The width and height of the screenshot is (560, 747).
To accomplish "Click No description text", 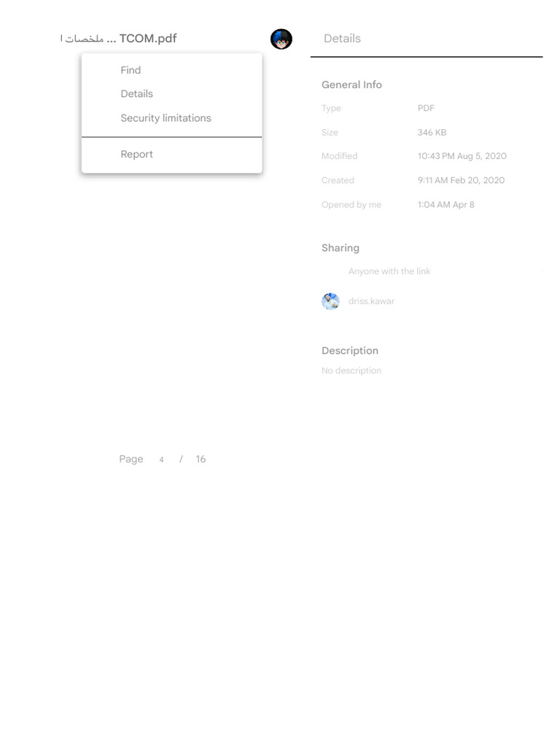I will point(351,371).
